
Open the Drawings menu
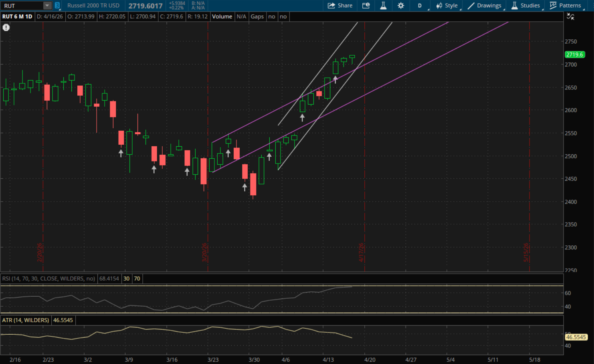(x=485, y=6)
